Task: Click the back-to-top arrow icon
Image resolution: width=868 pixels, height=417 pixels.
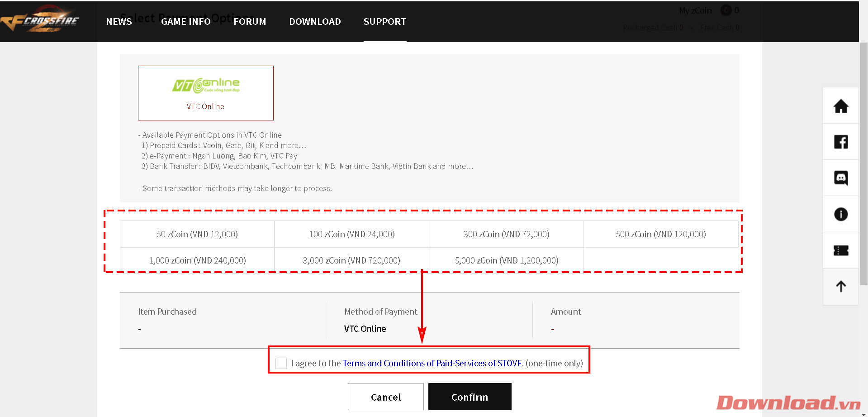Action: 841,286
